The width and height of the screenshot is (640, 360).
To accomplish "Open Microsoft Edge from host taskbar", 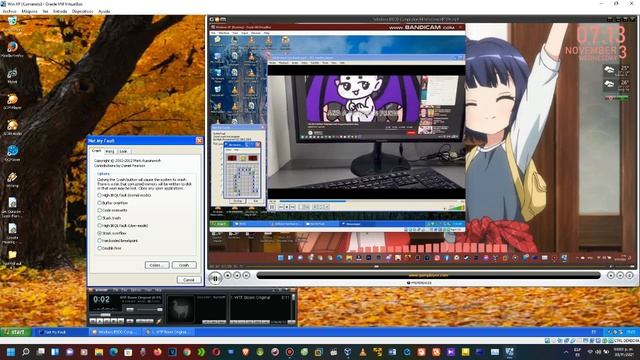I will click(x=113, y=352).
